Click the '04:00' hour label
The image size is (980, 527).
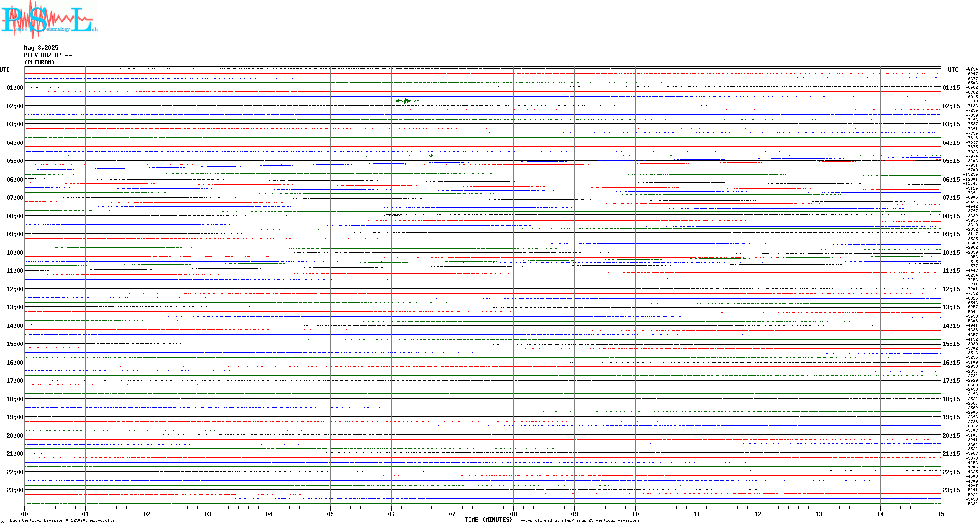[15, 143]
